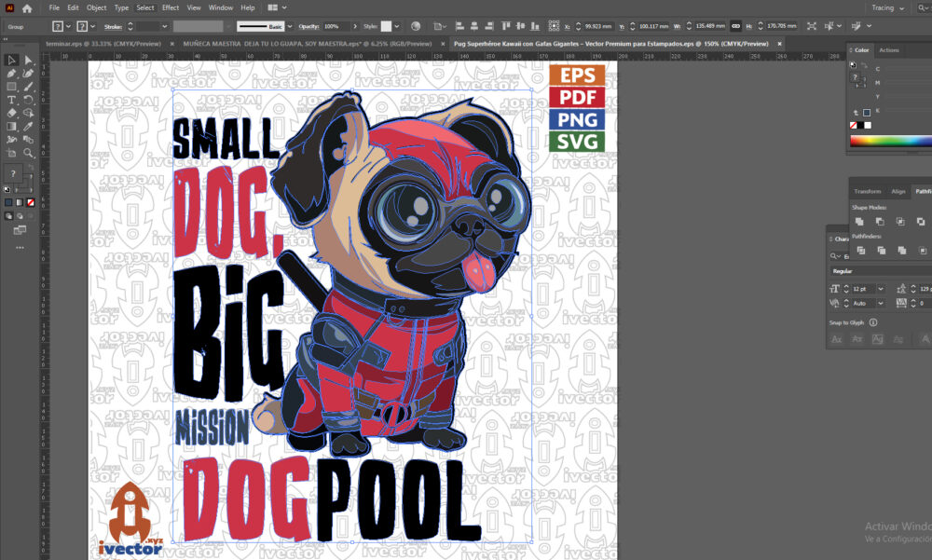932x560 pixels.
Task: Open the Stroke weight dropdown
Action: pyautogui.click(x=165, y=27)
